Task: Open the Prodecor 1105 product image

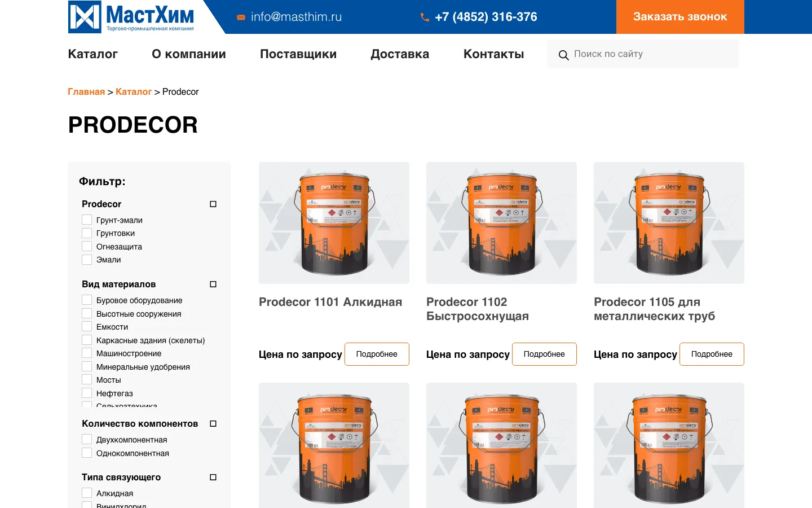Action: (669, 223)
